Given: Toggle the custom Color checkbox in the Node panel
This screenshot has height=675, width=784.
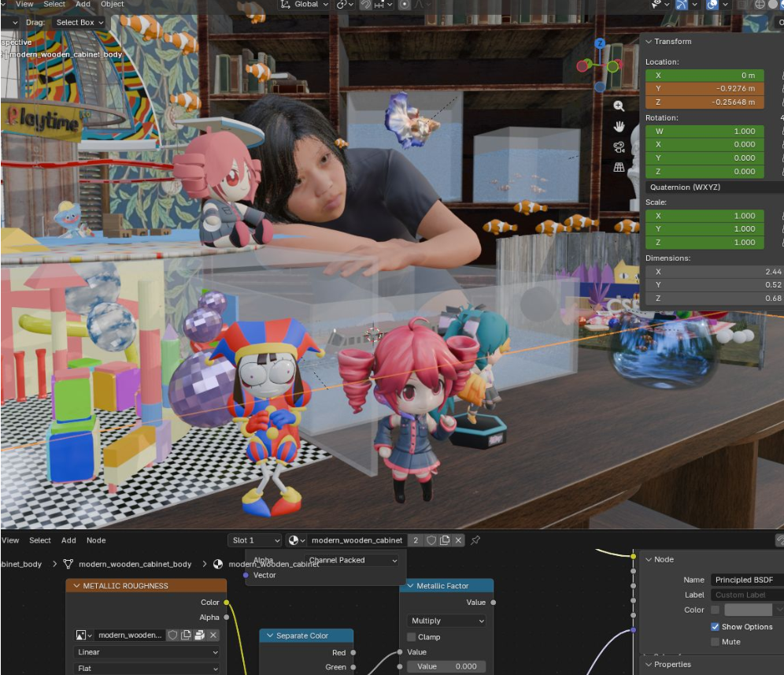Looking at the screenshot, I should tap(715, 610).
